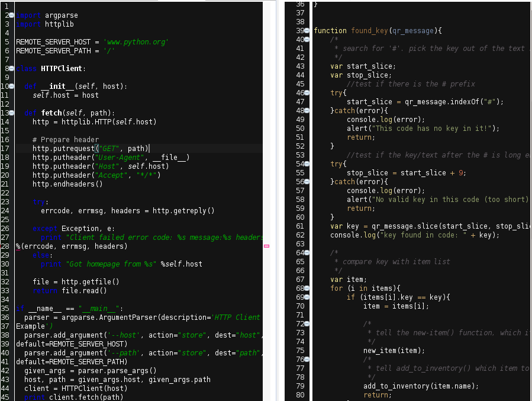Fold the catch block at line 56

pyautogui.click(x=307, y=182)
